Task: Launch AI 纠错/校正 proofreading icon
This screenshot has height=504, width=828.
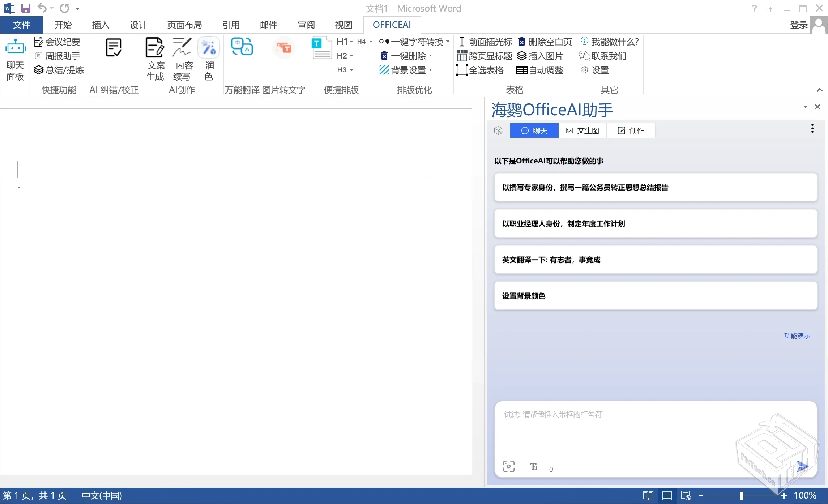Action: coord(114,48)
